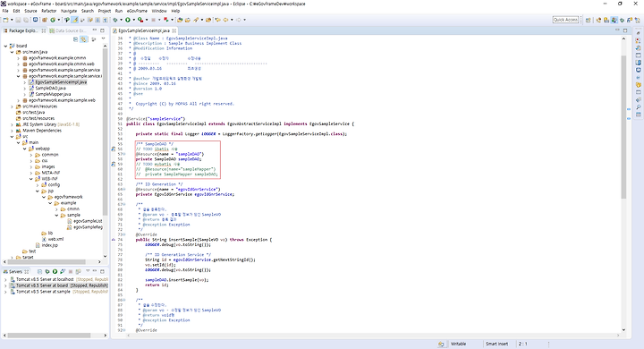Click the green Start server icon
The height and width of the screenshot is (349, 644).
(55, 271)
